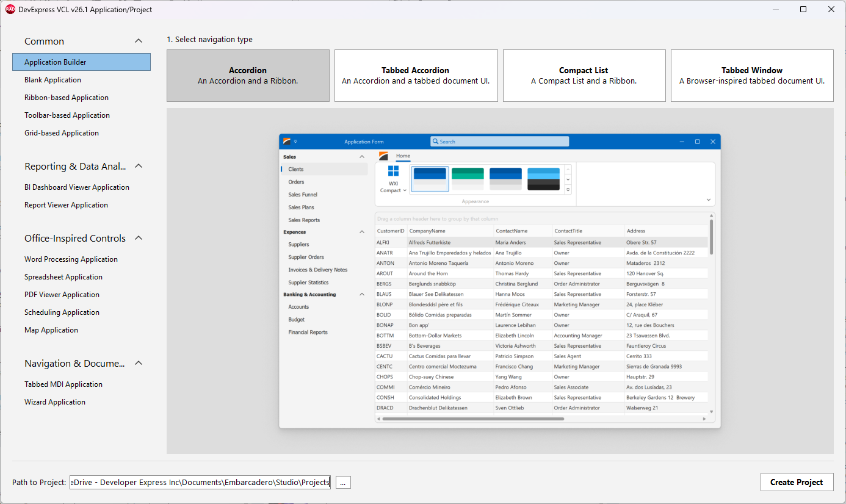Click the CustomerID column header

[391, 231]
